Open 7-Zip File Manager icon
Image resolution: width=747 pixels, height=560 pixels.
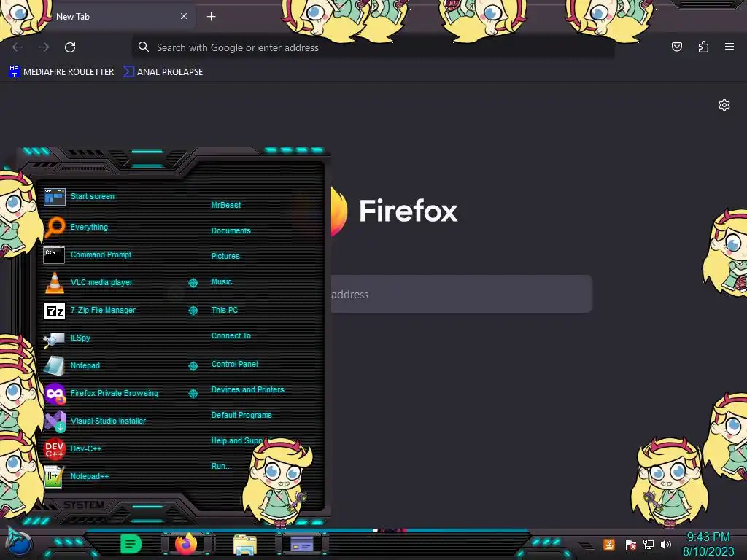pos(54,311)
